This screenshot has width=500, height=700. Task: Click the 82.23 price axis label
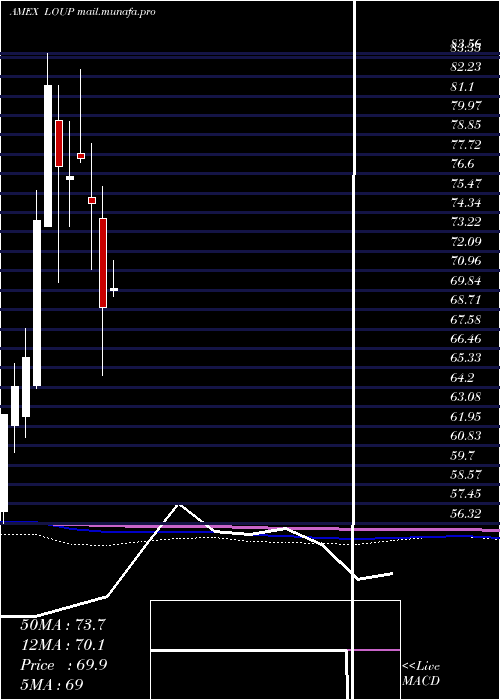(466, 67)
